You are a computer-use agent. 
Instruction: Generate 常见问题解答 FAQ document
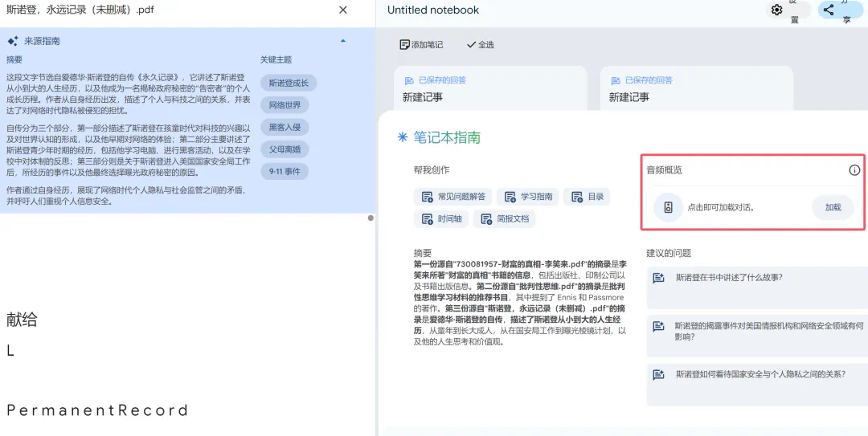pos(452,197)
